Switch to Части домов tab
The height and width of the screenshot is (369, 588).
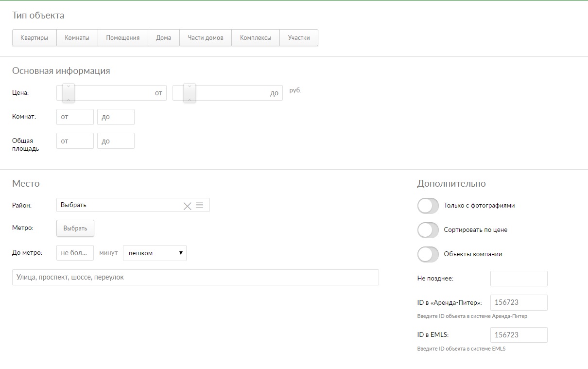206,38
